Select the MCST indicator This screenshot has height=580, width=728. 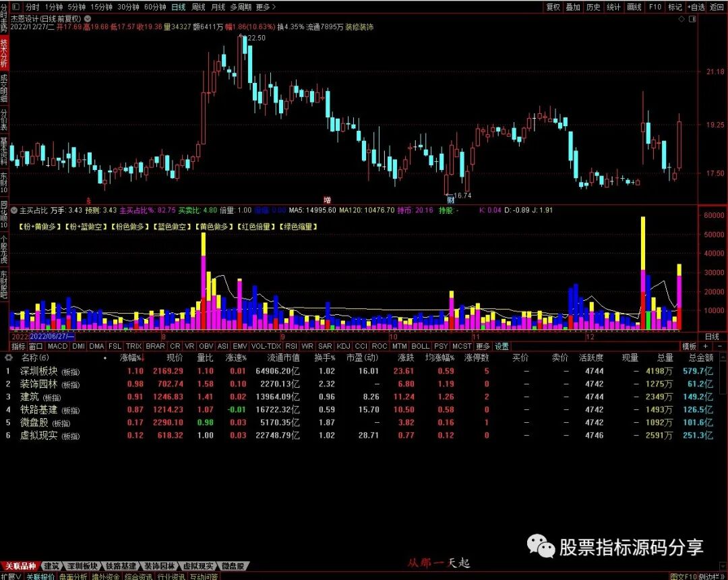462,347
